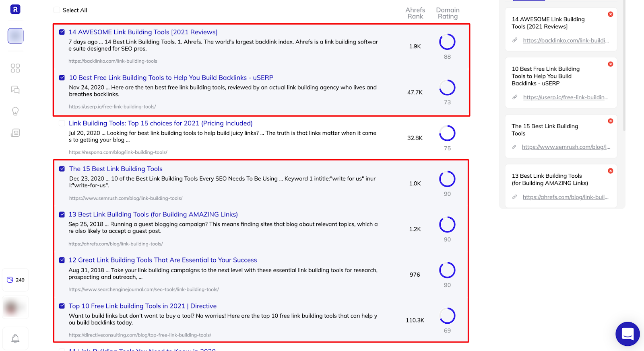Click the link icon next to the ahrefs.com URL

click(x=515, y=197)
